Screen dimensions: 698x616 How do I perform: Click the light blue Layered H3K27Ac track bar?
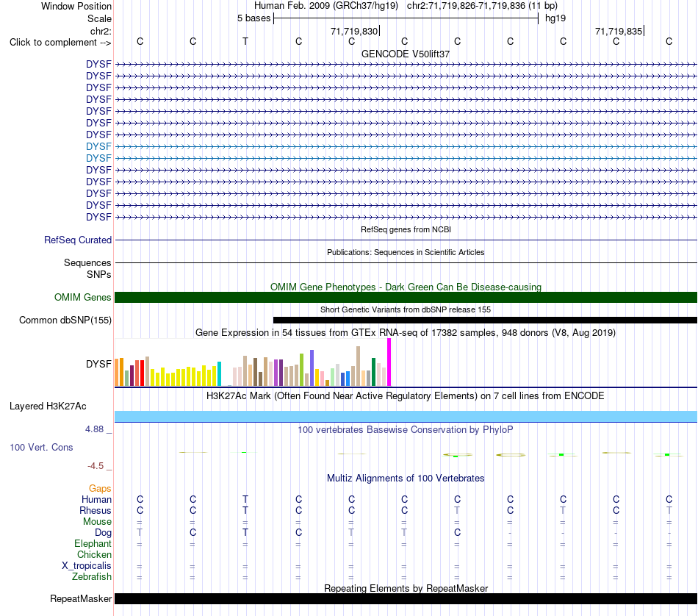[x=406, y=417]
